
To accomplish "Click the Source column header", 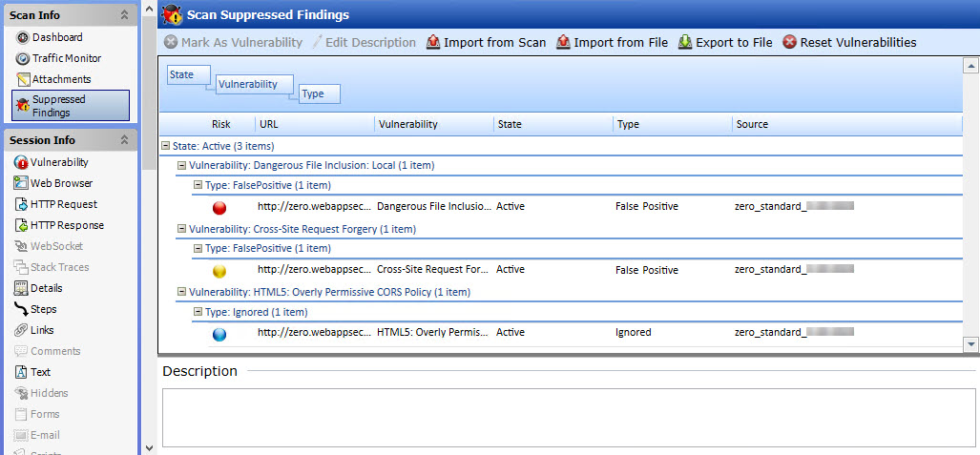I will (x=752, y=124).
